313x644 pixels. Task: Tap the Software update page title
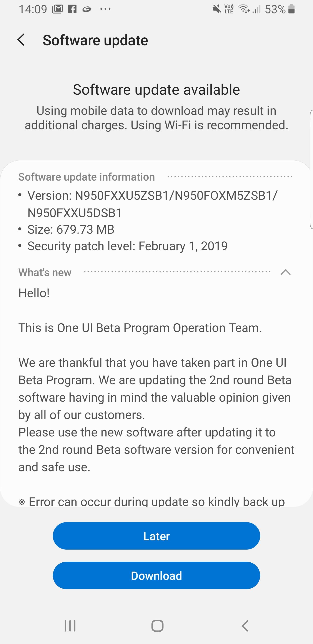click(95, 40)
